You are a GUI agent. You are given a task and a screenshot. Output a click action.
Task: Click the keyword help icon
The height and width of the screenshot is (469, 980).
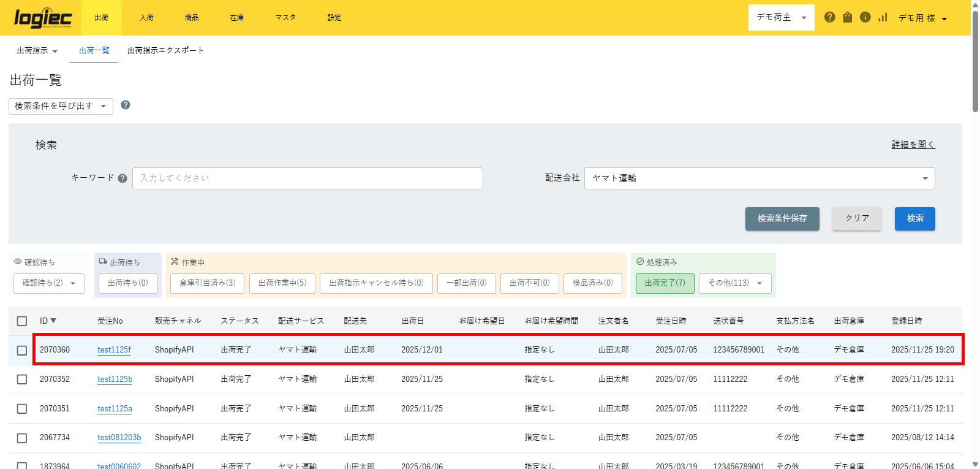pos(123,178)
